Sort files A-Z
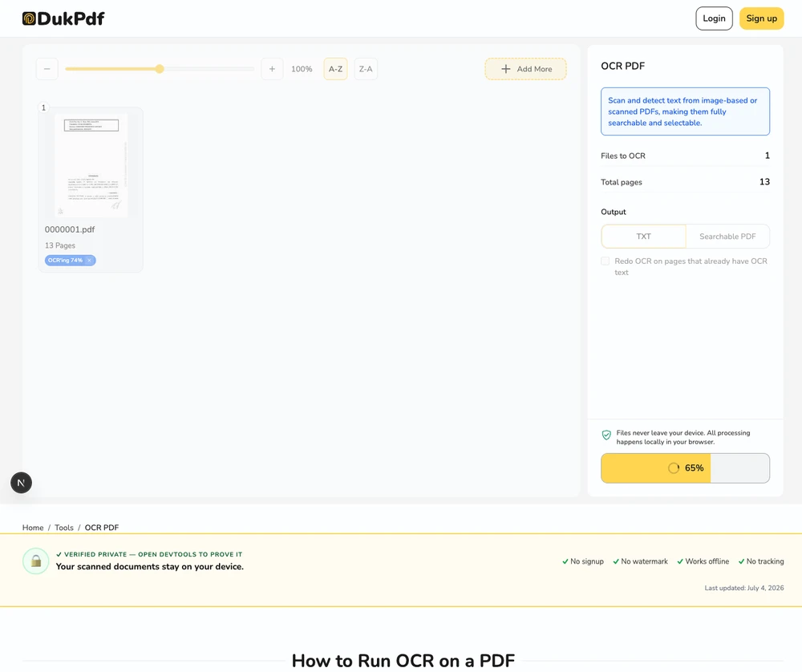802x672 pixels. tap(335, 69)
